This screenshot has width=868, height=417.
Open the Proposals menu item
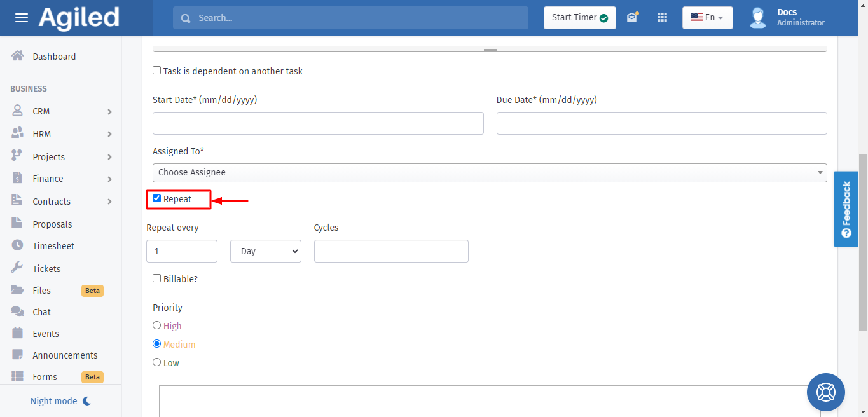[52, 224]
